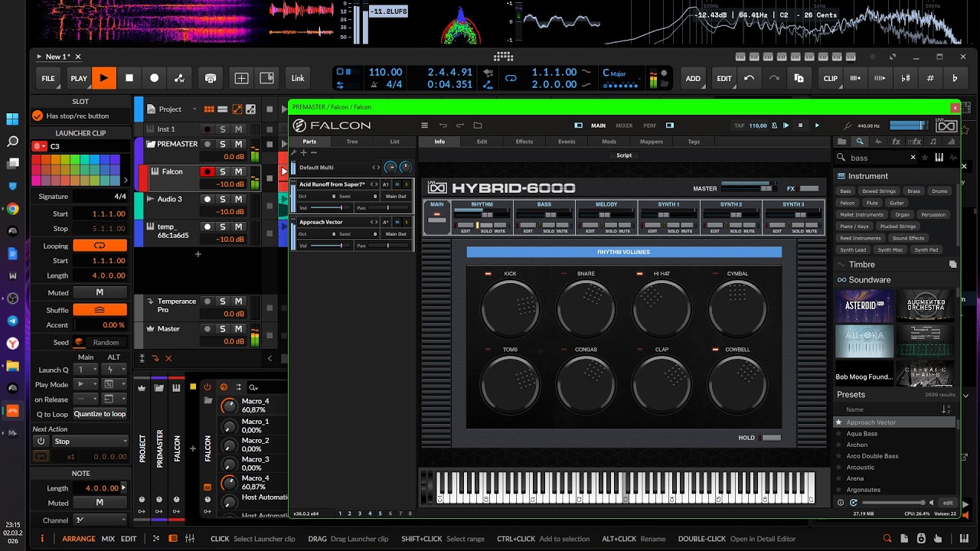Toggle the Looping button in clip panel
Screen dimensions: 980x551
pyautogui.click(x=100, y=246)
